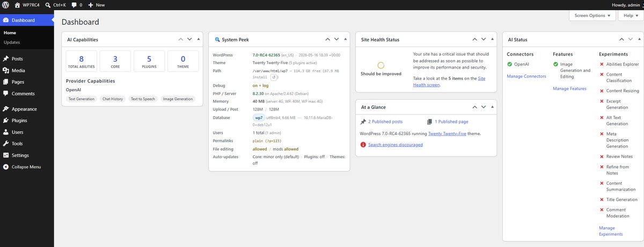Open Users in sidebar
The height and width of the screenshot is (247, 644).
click(27, 132)
